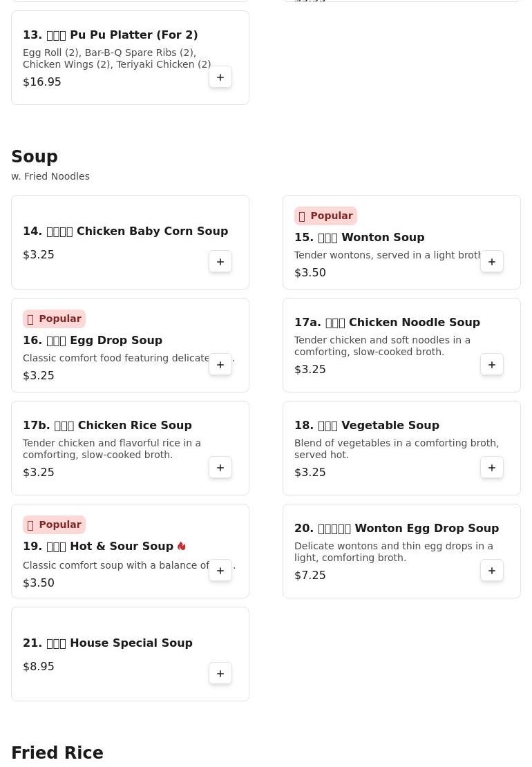Open Chicken Baby Corn Soup card

pyautogui.click(x=125, y=231)
